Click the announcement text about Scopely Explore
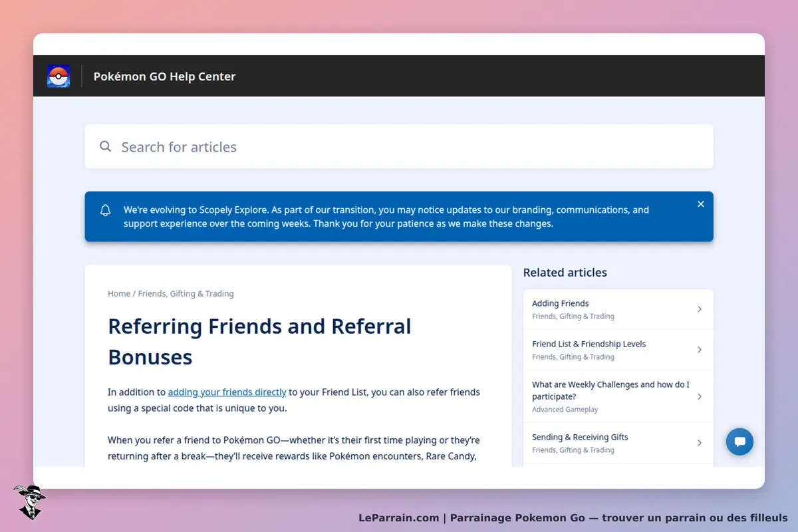The image size is (798, 532). 386,217
